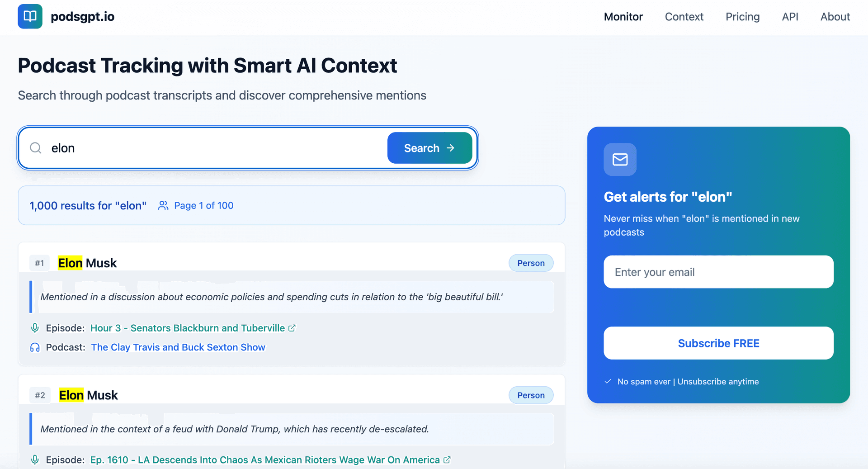
Task: Click the envelope icon on the alerts card
Action: [620, 159]
